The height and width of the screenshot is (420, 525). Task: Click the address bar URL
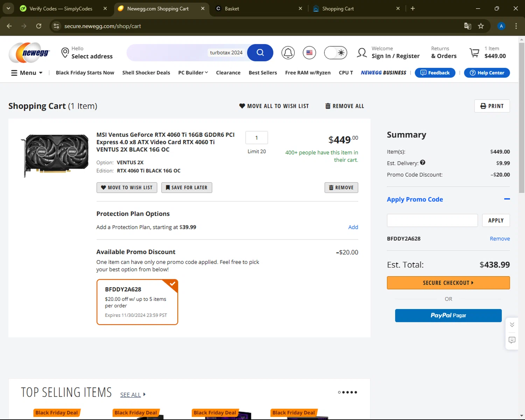pyautogui.click(x=103, y=26)
